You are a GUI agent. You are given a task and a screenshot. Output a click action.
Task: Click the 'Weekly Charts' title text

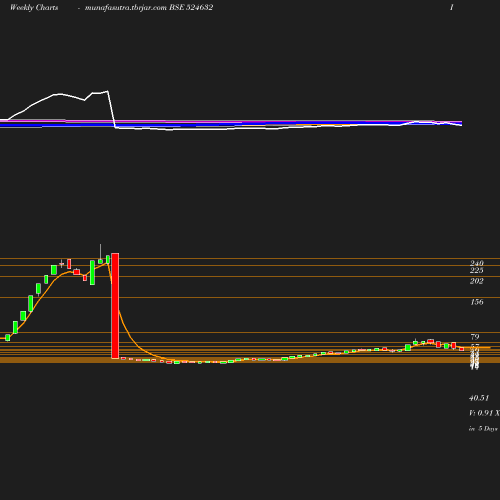[34, 7]
